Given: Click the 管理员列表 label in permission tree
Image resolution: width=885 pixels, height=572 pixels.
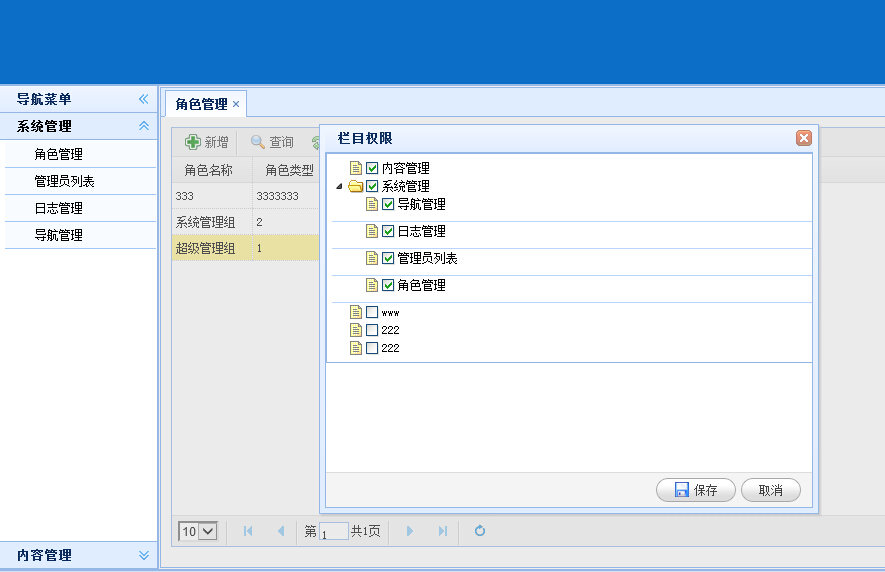Looking at the screenshot, I should (427, 258).
